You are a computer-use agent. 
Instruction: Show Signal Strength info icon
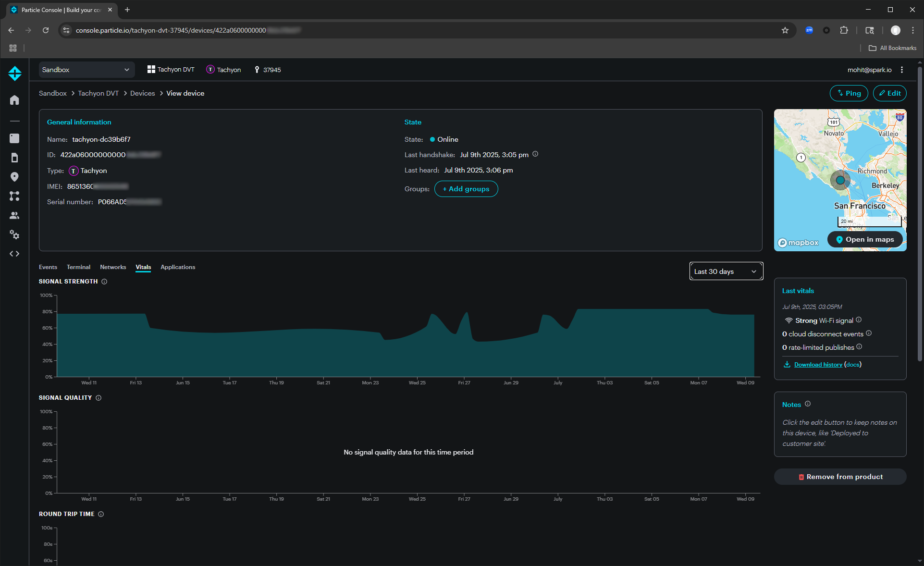104,282
